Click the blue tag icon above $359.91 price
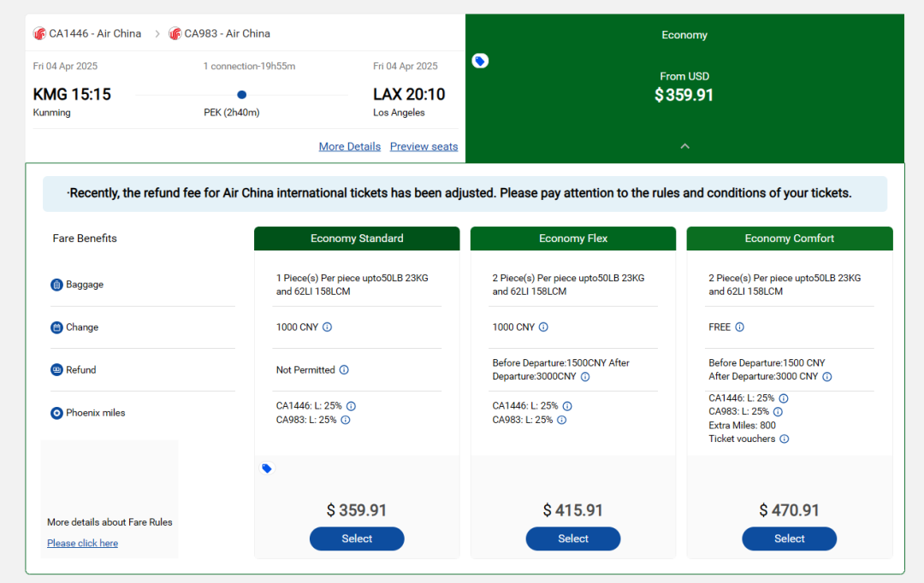924x583 pixels. (x=267, y=468)
